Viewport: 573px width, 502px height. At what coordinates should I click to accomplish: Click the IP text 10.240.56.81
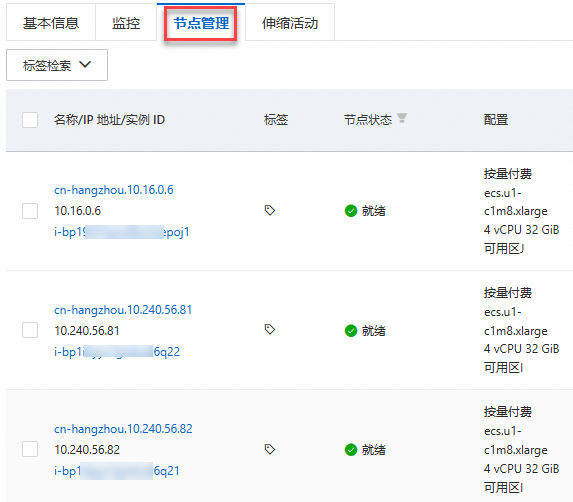pyautogui.click(x=87, y=331)
